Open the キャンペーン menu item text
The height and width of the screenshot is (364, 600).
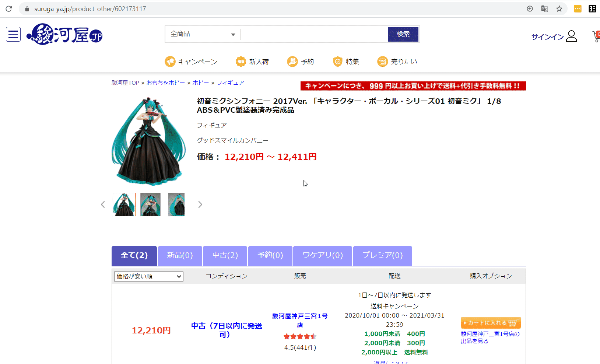pyautogui.click(x=198, y=62)
